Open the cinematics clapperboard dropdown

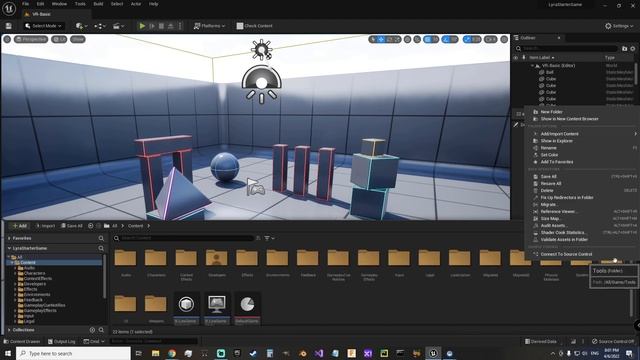118,26
